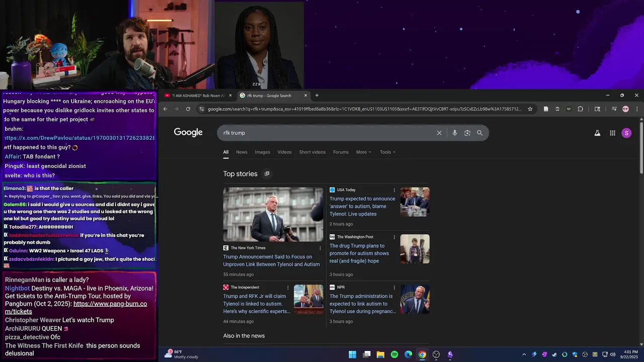Open Task View from the taskbar
Image resolution: width=644 pixels, height=362 pixels.
click(367, 354)
